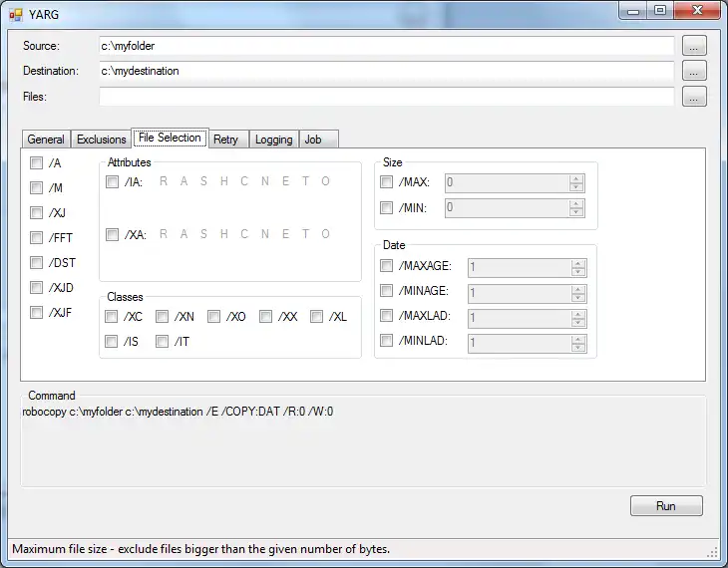Select the File Selection tab
This screenshot has width=728, height=568.
click(x=170, y=138)
